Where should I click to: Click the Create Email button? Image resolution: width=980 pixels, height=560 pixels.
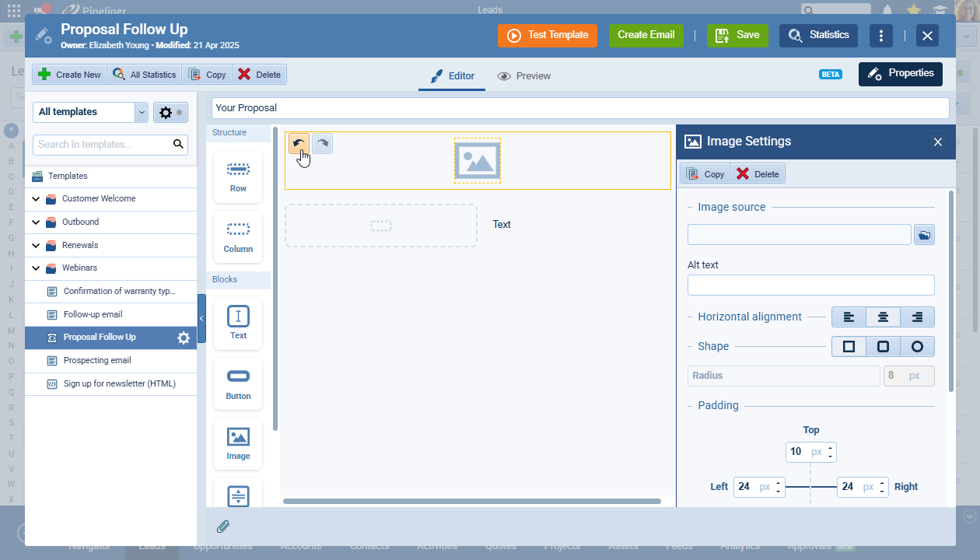point(646,36)
